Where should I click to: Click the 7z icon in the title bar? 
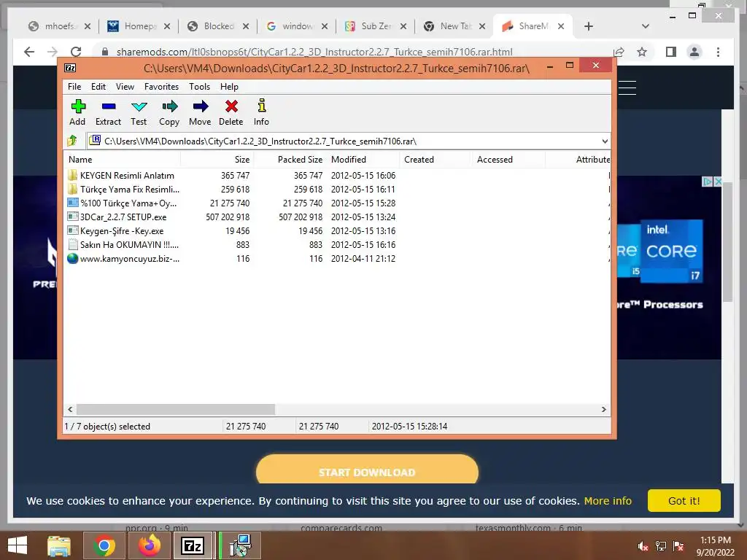(x=70, y=68)
